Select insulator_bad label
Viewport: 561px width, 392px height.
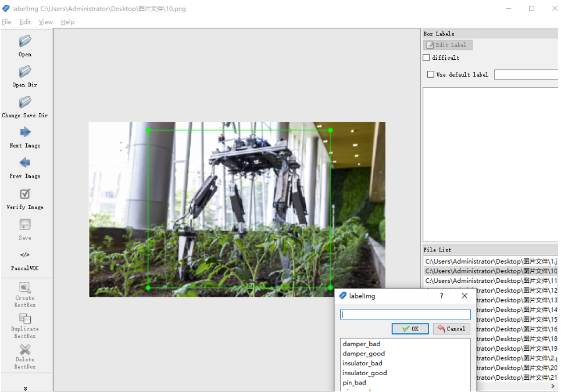(362, 363)
